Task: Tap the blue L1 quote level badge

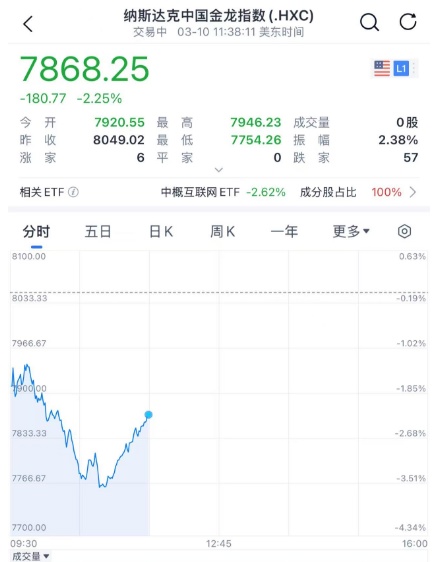Action: [401, 68]
